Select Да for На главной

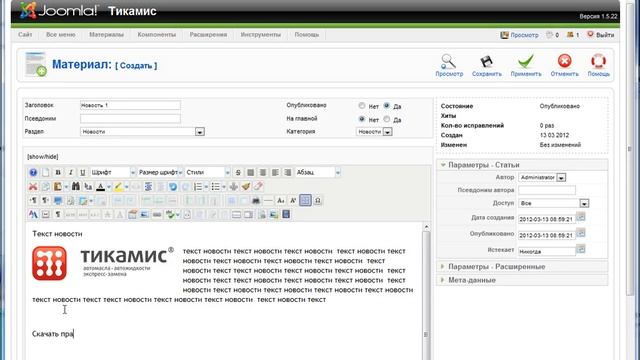(387, 119)
